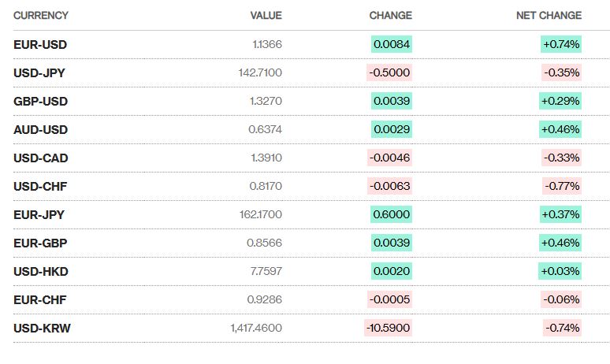Open the USD-HKD currency link
Image resolution: width=610 pixels, height=364 pixels.
click(x=41, y=272)
